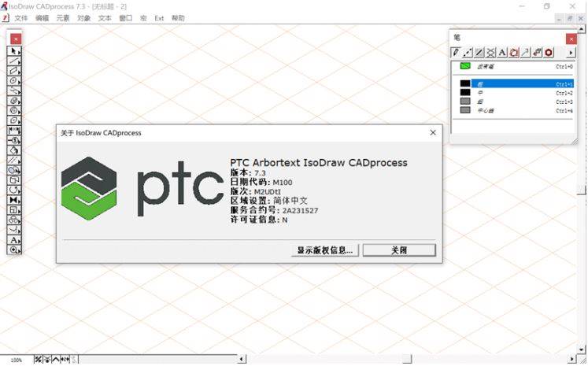588x366 pixels.
Task: Click the black swatch of the Ctrl+2 pen
Action: click(x=465, y=92)
